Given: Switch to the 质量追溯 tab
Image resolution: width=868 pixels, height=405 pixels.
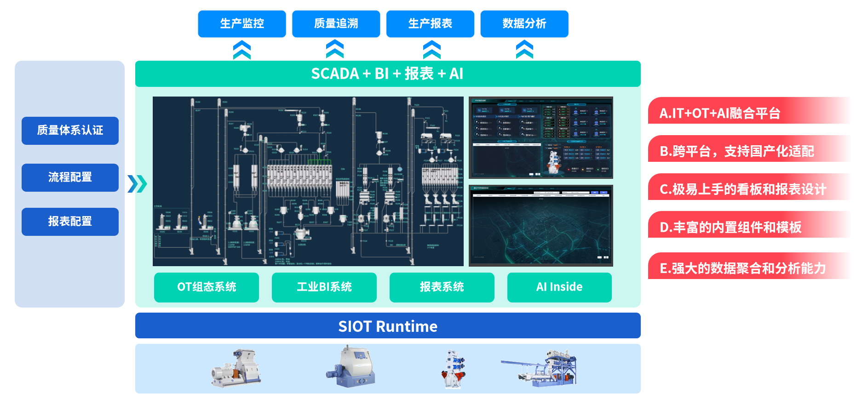Looking at the screenshot, I should (x=336, y=24).
